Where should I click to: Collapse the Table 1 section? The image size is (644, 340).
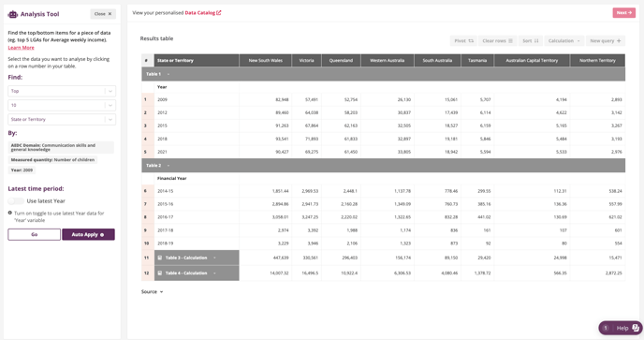(x=168, y=74)
